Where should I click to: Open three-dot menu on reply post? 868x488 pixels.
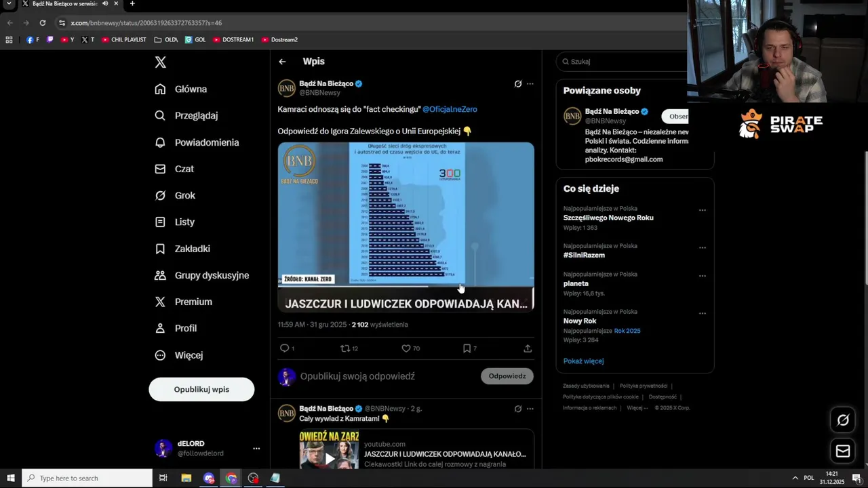point(530,409)
